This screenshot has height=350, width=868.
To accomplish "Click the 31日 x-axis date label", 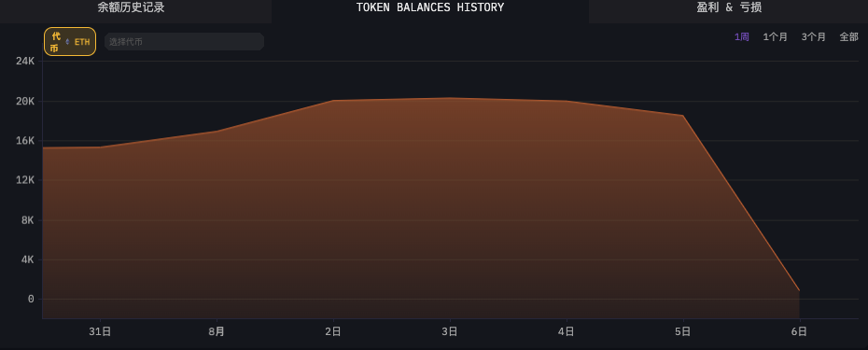I will [100, 331].
